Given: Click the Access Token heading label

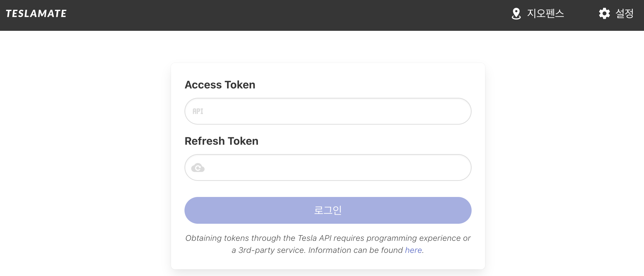Looking at the screenshot, I should tap(220, 85).
